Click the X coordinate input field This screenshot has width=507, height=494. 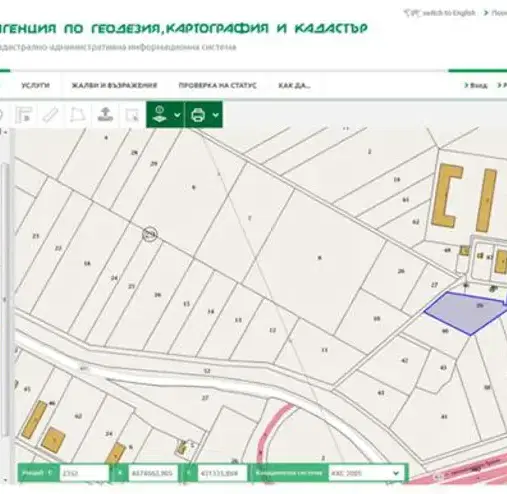coord(152,473)
